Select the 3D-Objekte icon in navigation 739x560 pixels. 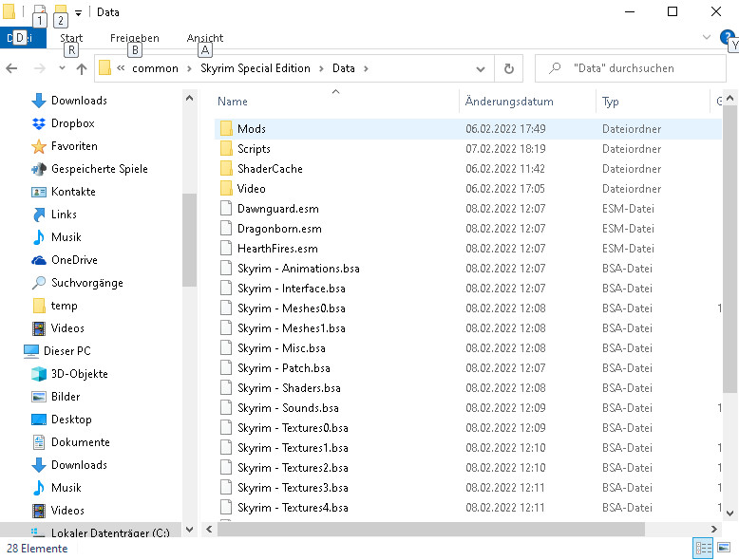(x=39, y=374)
